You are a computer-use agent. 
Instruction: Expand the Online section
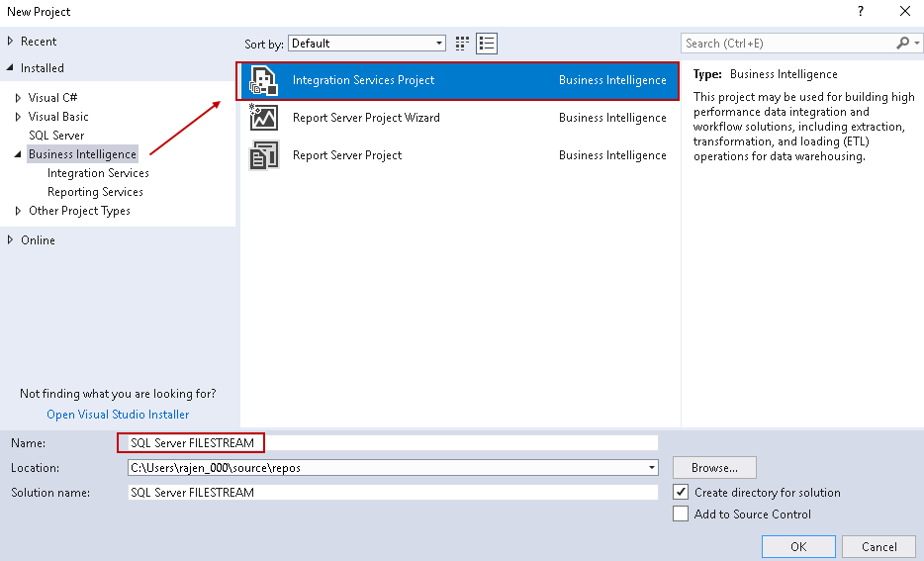click(10, 239)
